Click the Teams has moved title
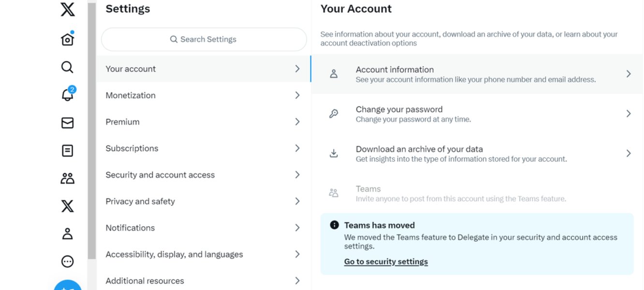Screen dimensions: 644x290 point(380,225)
